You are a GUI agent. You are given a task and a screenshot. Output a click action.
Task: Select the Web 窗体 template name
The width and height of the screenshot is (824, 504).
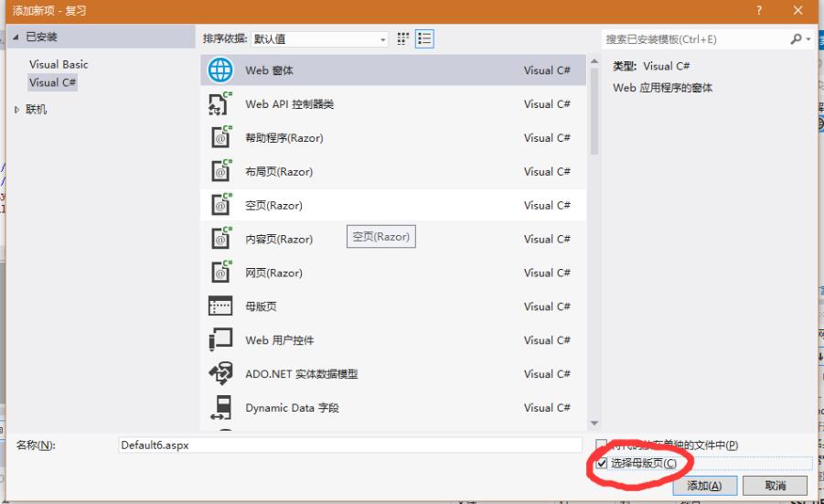click(x=269, y=70)
